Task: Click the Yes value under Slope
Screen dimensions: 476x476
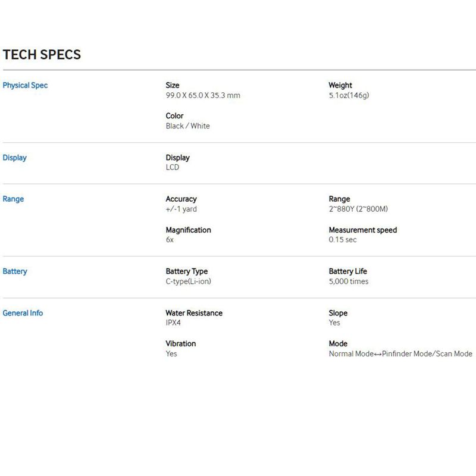Action: coord(334,322)
